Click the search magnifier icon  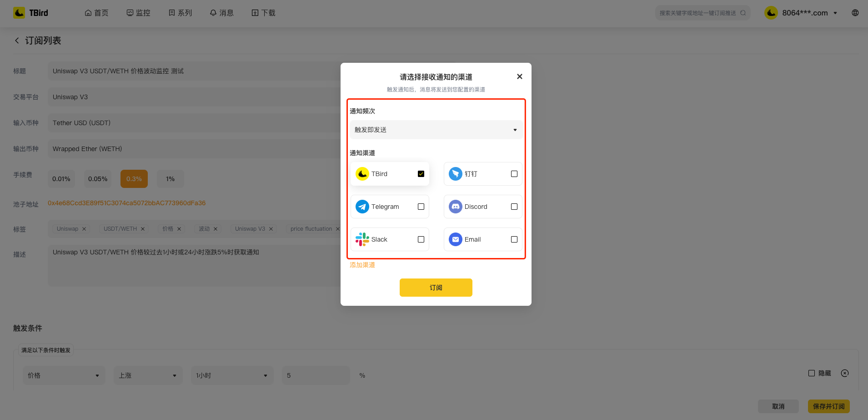pyautogui.click(x=743, y=13)
